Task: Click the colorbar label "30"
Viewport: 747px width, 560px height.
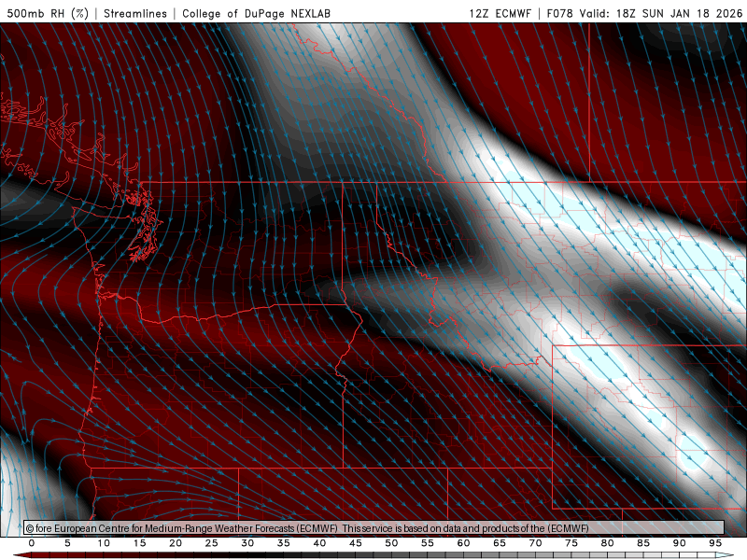Action: [x=247, y=543]
